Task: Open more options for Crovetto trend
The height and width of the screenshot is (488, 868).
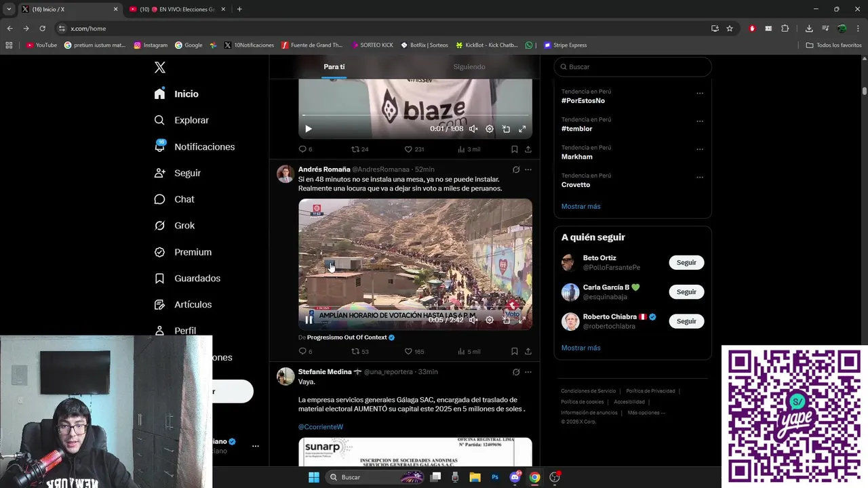Action: pos(700,177)
